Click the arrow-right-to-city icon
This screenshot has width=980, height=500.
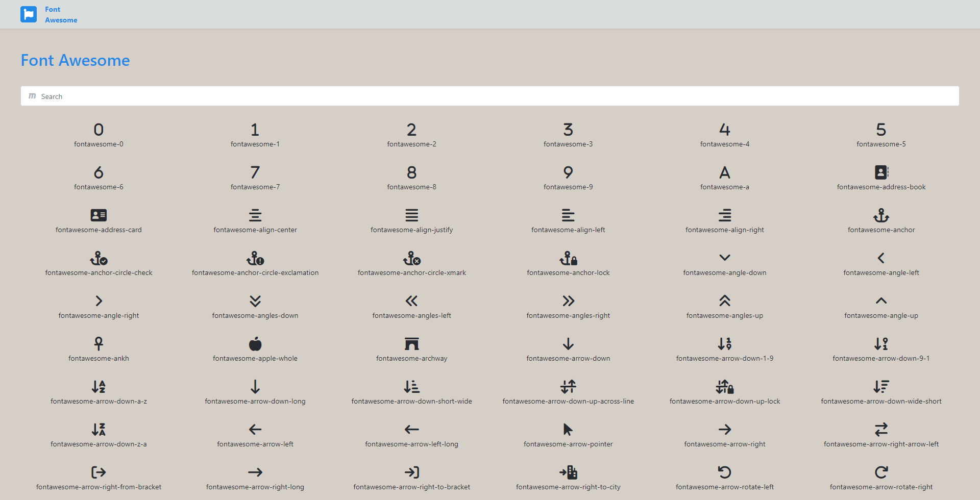[x=568, y=472]
